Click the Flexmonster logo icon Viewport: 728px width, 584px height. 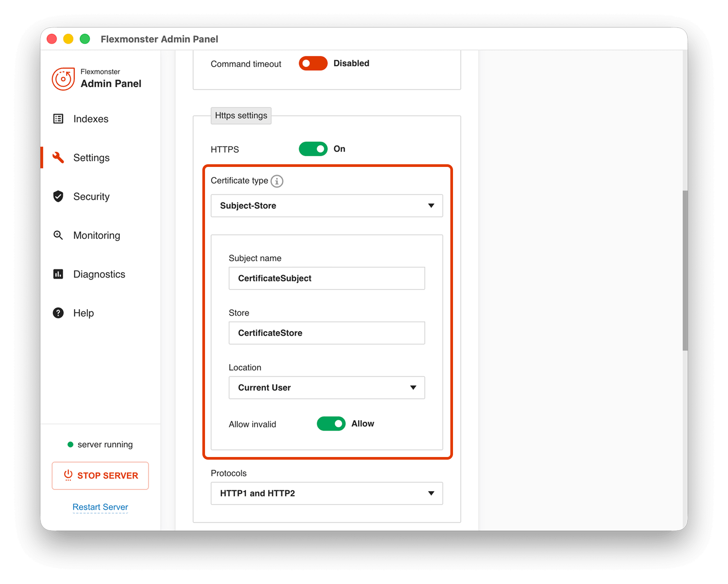point(63,79)
